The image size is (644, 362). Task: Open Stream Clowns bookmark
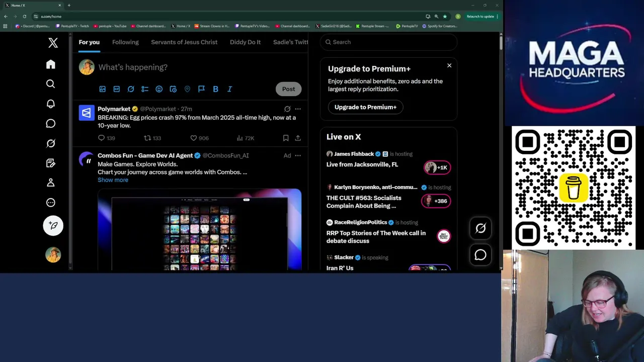(212, 26)
